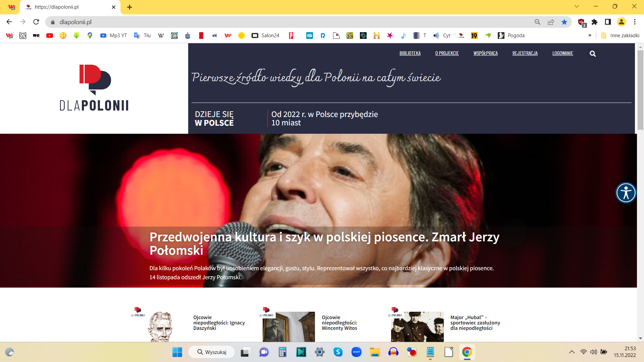Open browser extensions puzzle icon
This screenshot has height=362, width=644.
coord(594,22)
